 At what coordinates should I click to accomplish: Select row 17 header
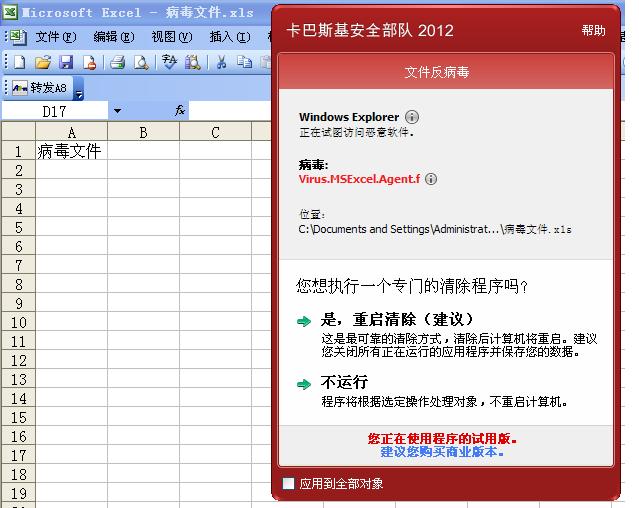click(18, 455)
